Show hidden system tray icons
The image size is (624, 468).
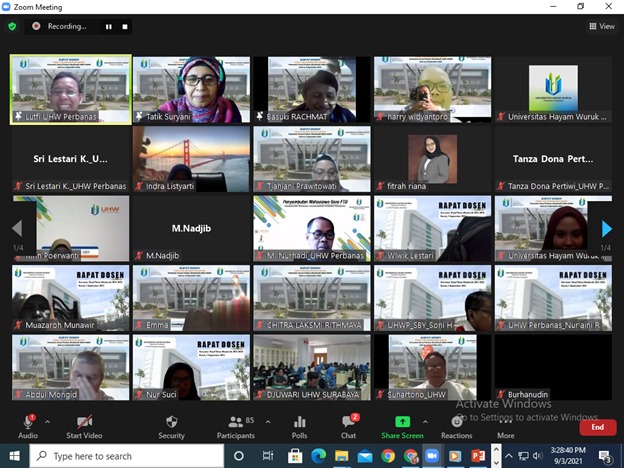[x=509, y=456]
